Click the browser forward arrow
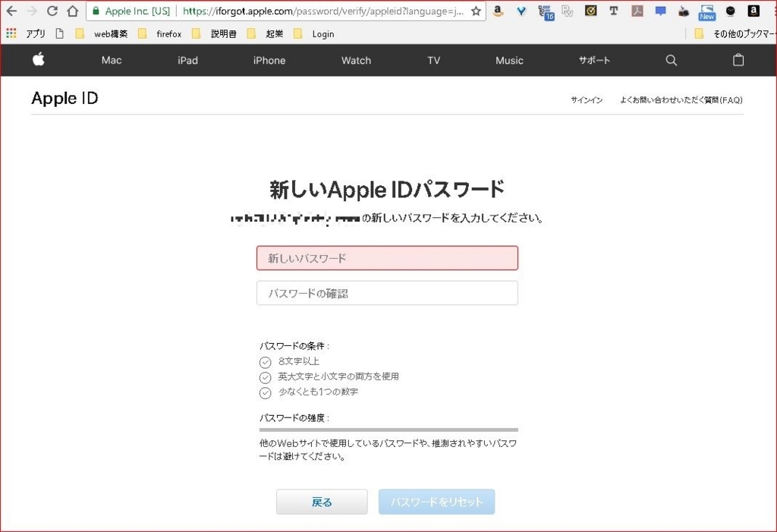Screen dimensions: 777x532 pyautogui.click(x=32, y=11)
